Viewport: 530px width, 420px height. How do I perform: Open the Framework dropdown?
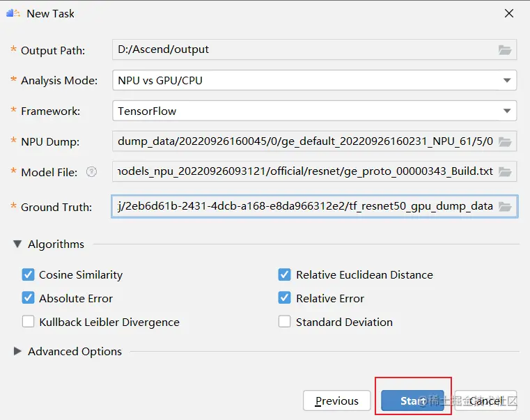tap(507, 111)
